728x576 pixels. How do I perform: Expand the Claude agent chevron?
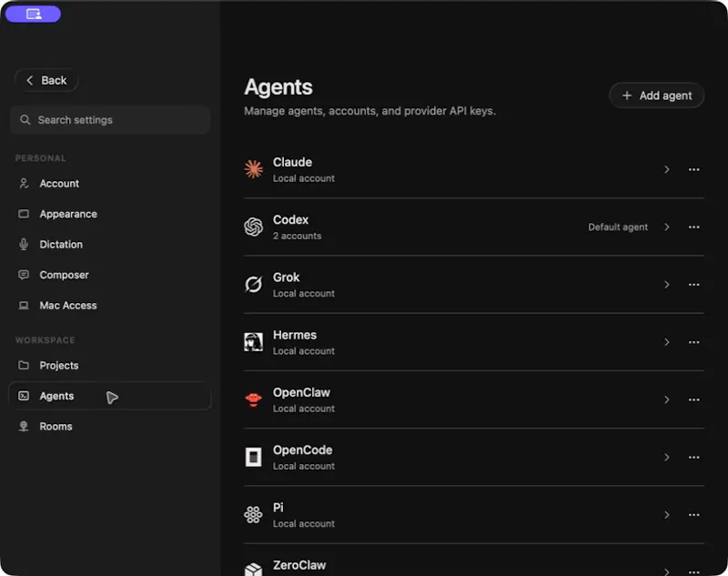click(x=667, y=169)
